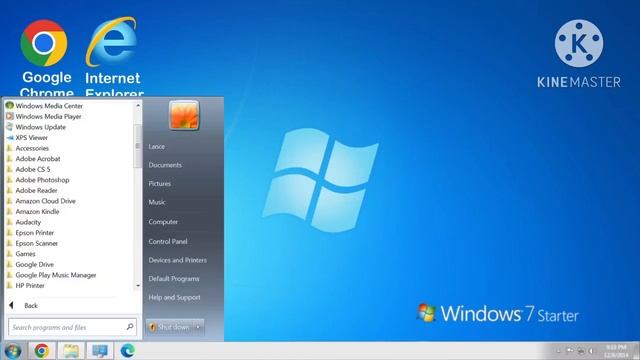This screenshot has width=640, height=360.
Task: Open XPS Viewer entry
Action: 31,138
